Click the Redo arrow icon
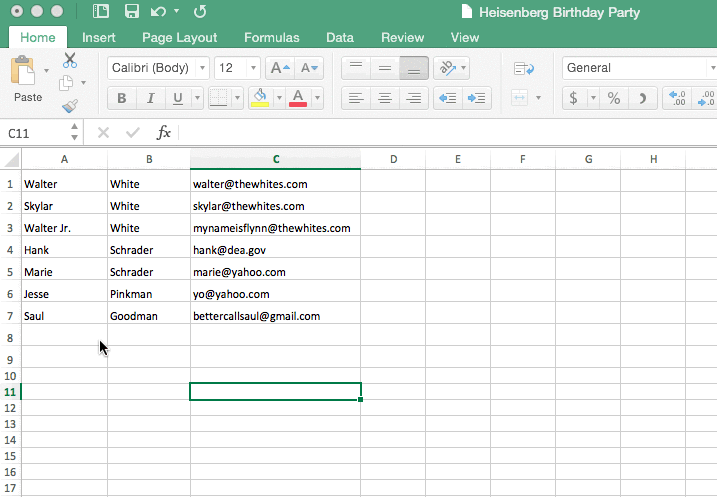 pos(200,12)
